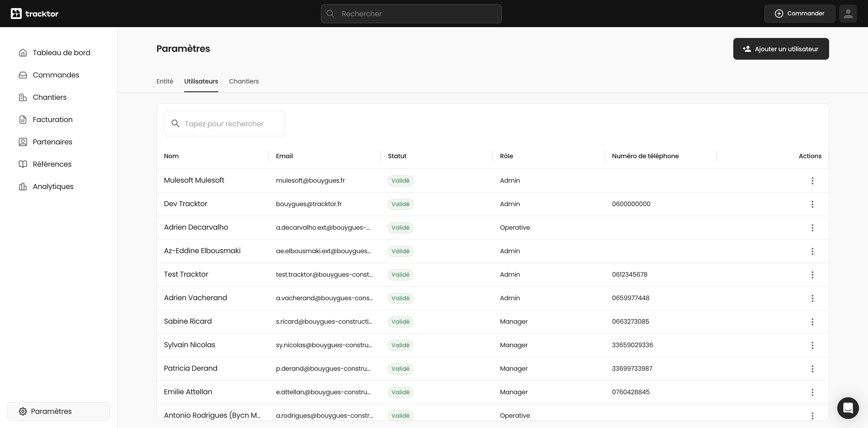Image resolution: width=868 pixels, height=428 pixels.
Task: Click the Partenaires contact icon
Action: coord(23,142)
